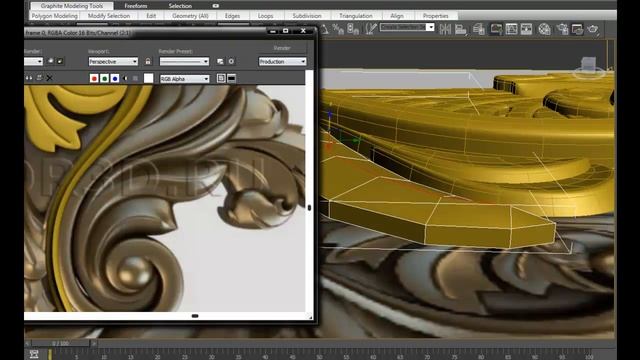Image resolution: width=640 pixels, height=360 pixels.
Task: Open the Triangulation ribbon panel
Action: tap(356, 16)
